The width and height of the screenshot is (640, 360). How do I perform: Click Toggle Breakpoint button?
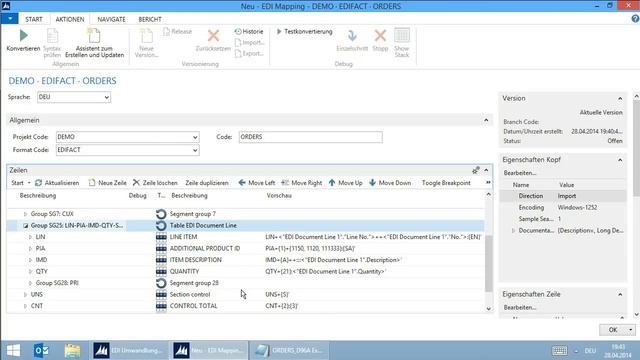coord(446,183)
